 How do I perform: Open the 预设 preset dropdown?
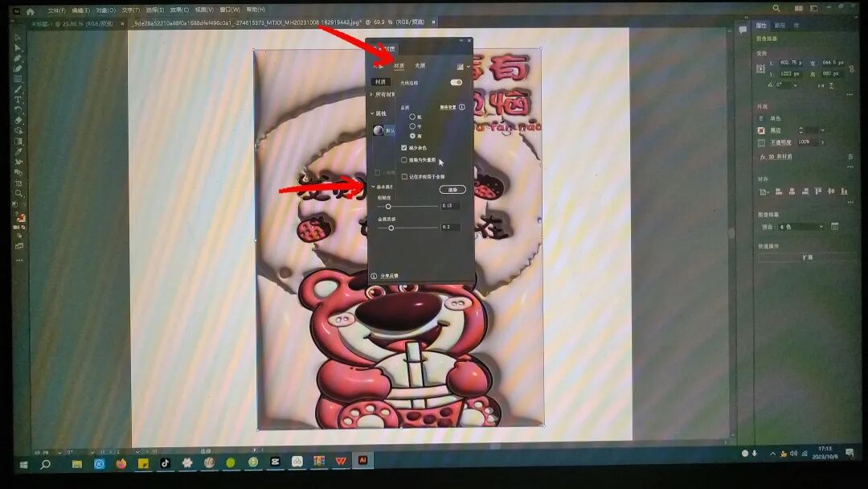coord(800,227)
